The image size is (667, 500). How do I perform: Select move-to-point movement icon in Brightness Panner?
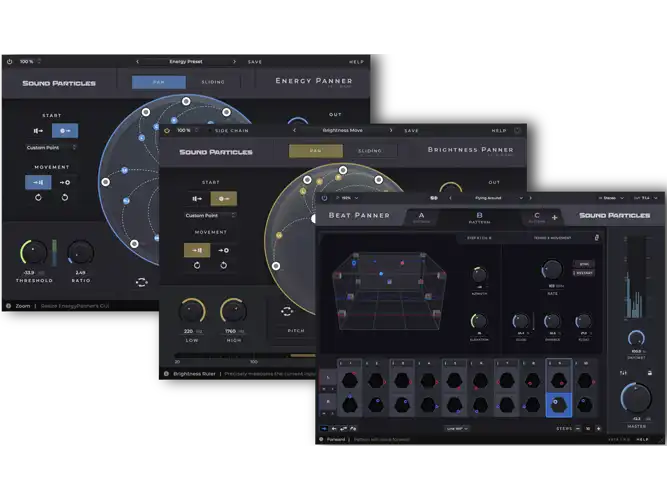pyautogui.click(x=223, y=250)
